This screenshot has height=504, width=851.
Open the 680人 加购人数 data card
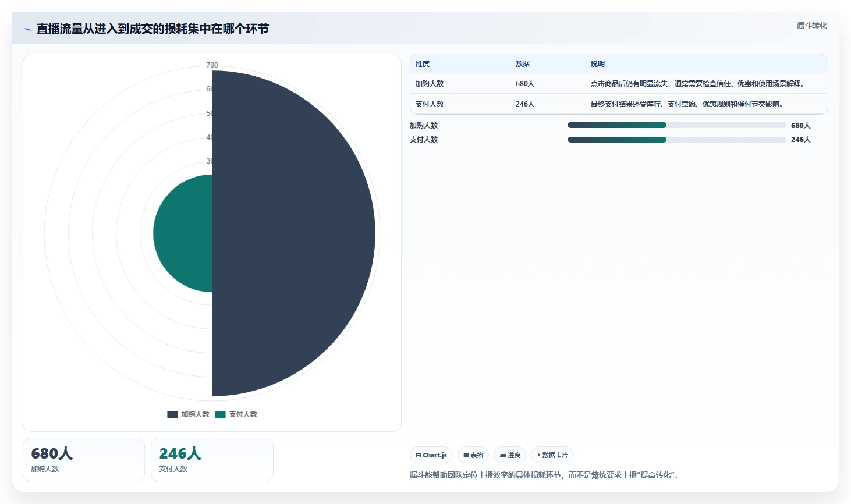coord(84,460)
